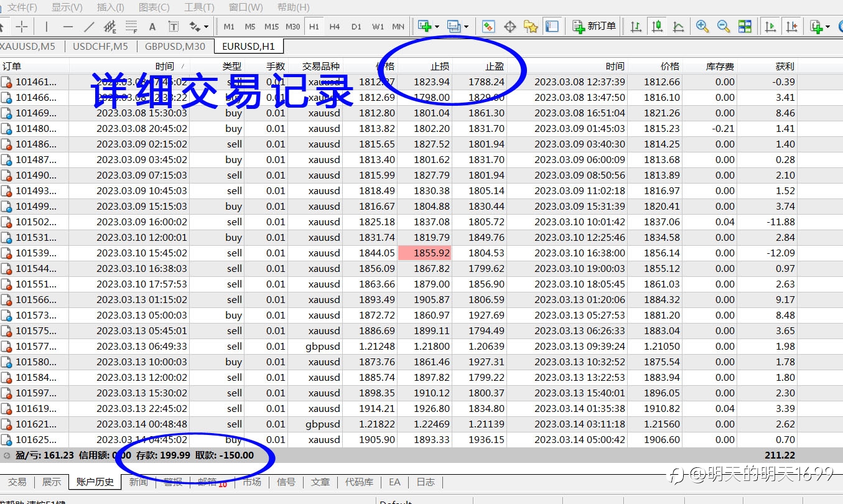The width and height of the screenshot is (843, 504).
Task: Toggle the chart auto scroll button
Action: 771,26
